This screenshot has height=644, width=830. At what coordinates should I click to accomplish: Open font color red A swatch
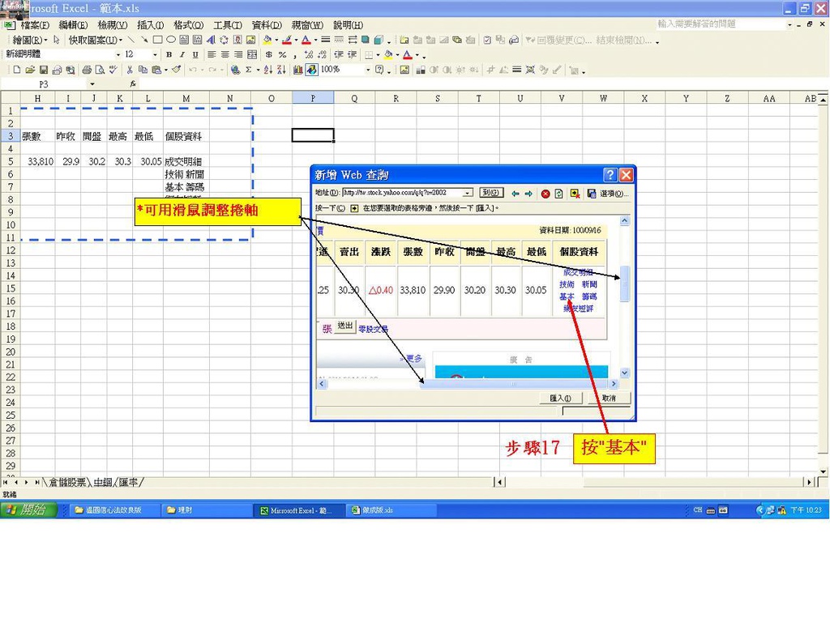tap(407, 54)
